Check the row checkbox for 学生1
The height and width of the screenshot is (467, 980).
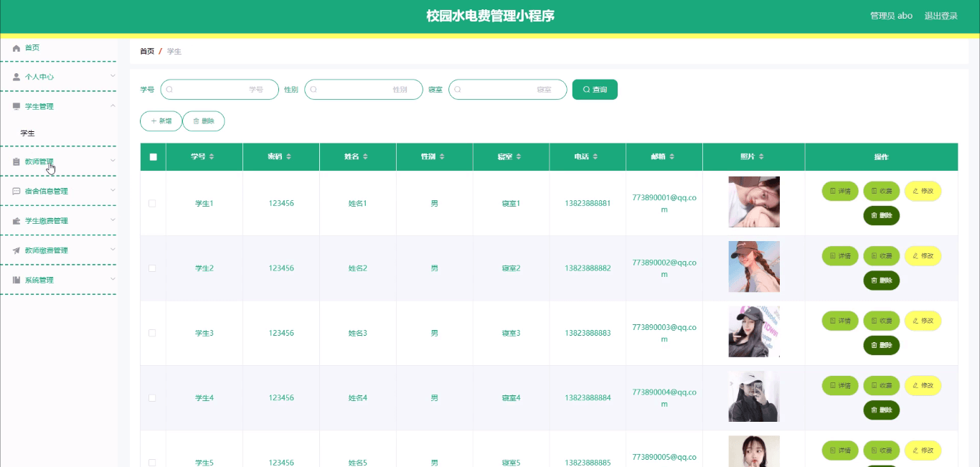pyautogui.click(x=152, y=203)
